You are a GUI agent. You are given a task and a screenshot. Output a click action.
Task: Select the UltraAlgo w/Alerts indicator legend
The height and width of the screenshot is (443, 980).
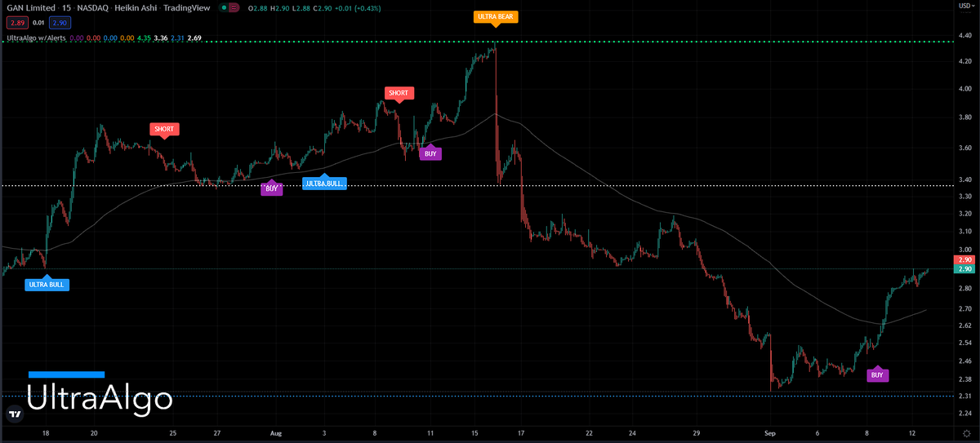tap(35, 38)
